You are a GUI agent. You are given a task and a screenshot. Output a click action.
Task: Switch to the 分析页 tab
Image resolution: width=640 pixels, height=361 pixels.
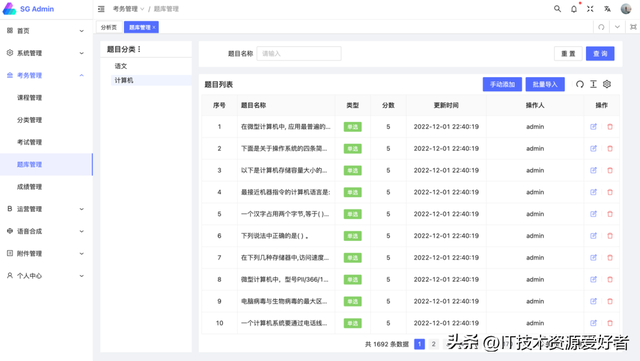point(109,27)
